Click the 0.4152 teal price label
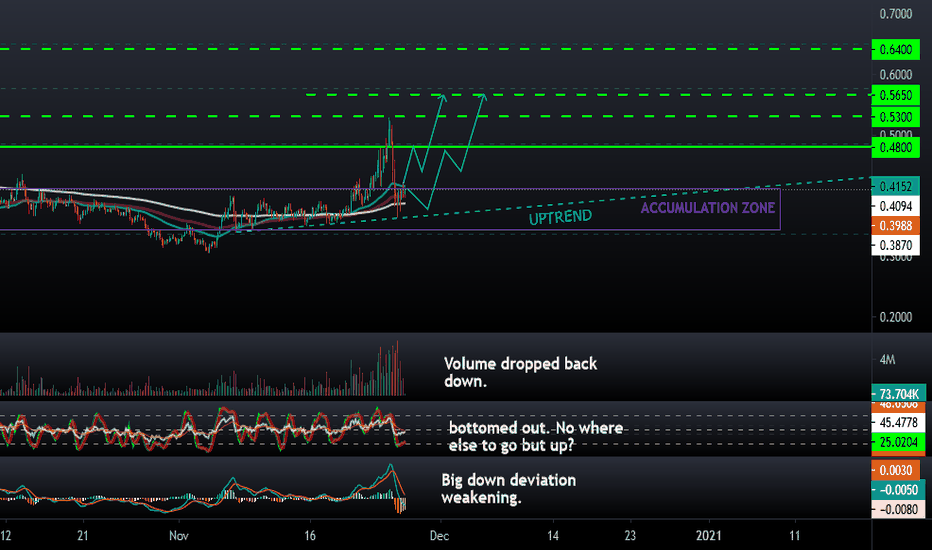 pyautogui.click(x=895, y=187)
